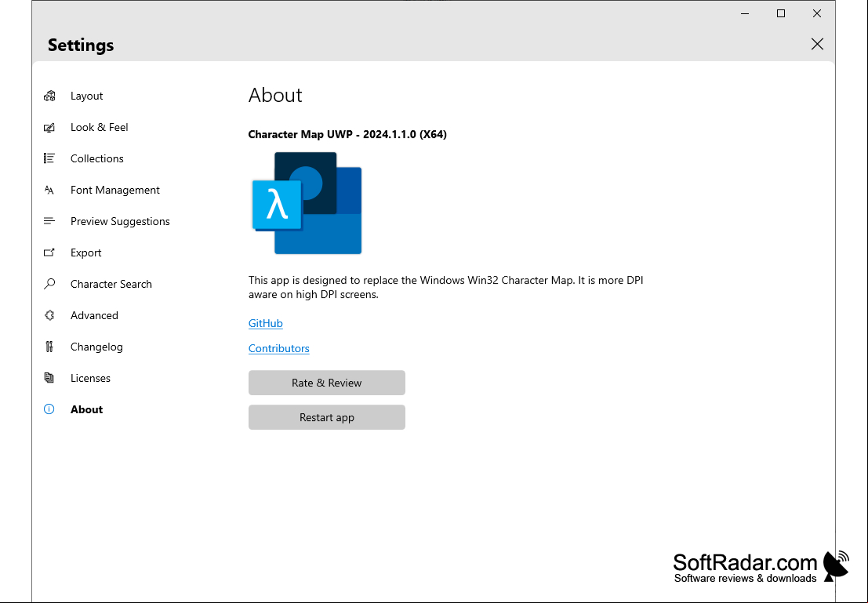Viewport: 868px width, 603px height.
Task: Open the Layout settings page
Action: pyautogui.click(x=86, y=96)
